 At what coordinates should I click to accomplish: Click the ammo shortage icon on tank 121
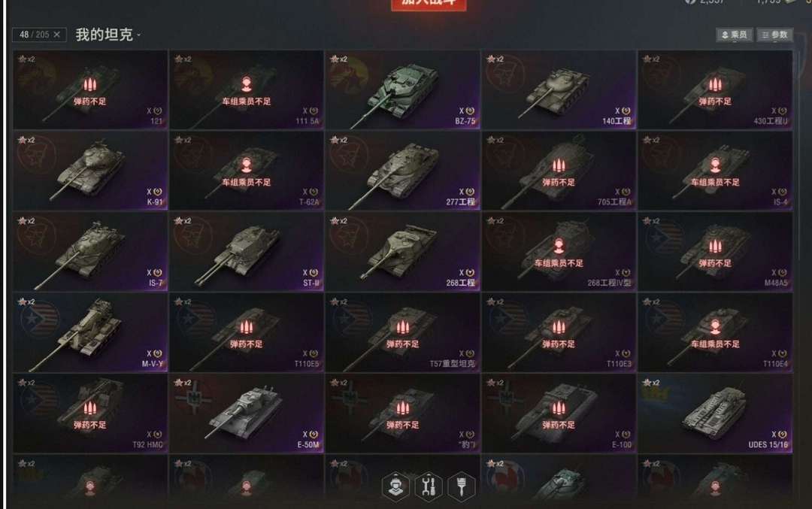click(x=89, y=84)
